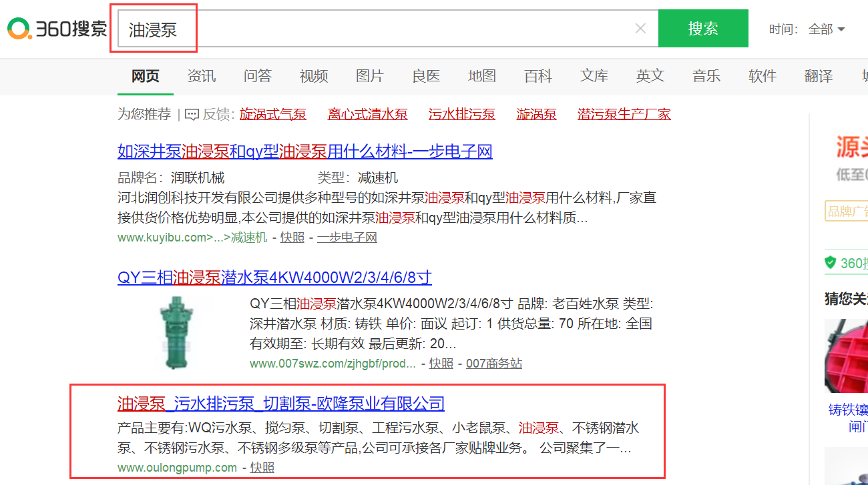Click the 一步电子网 source link
868x485 pixels.
point(347,237)
